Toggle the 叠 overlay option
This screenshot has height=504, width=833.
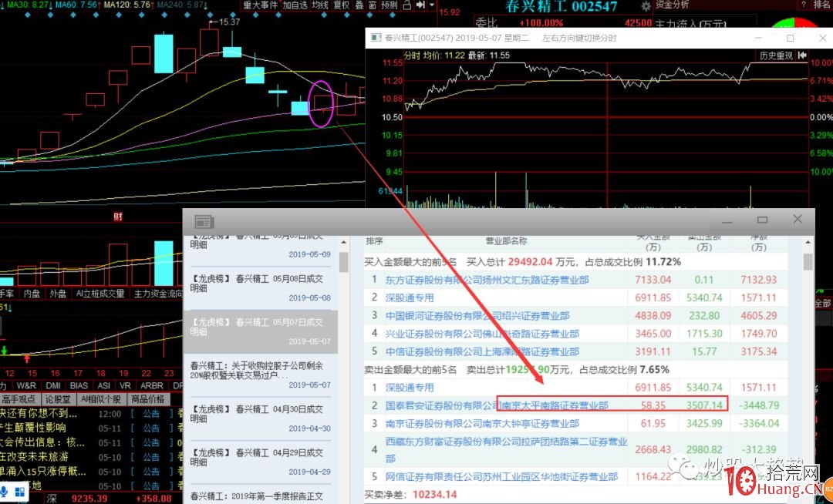[359, 5]
